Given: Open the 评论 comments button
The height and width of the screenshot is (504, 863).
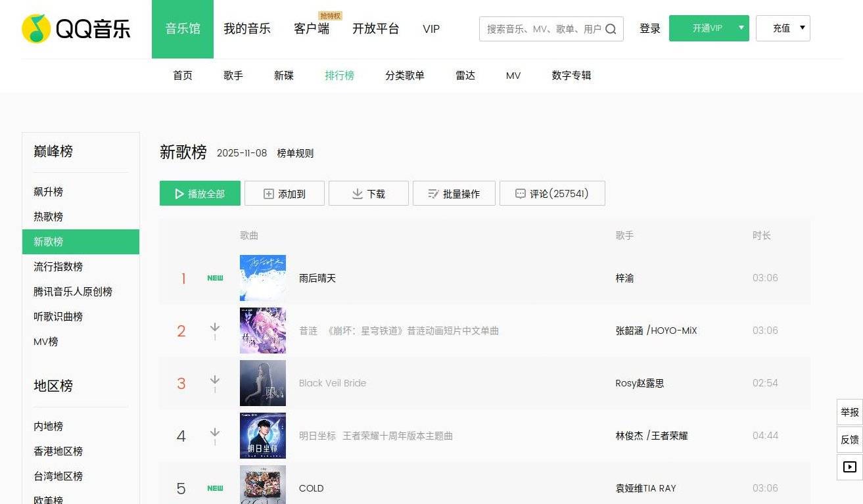Looking at the screenshot, I should pyautogui.click(x=552, y=194).
